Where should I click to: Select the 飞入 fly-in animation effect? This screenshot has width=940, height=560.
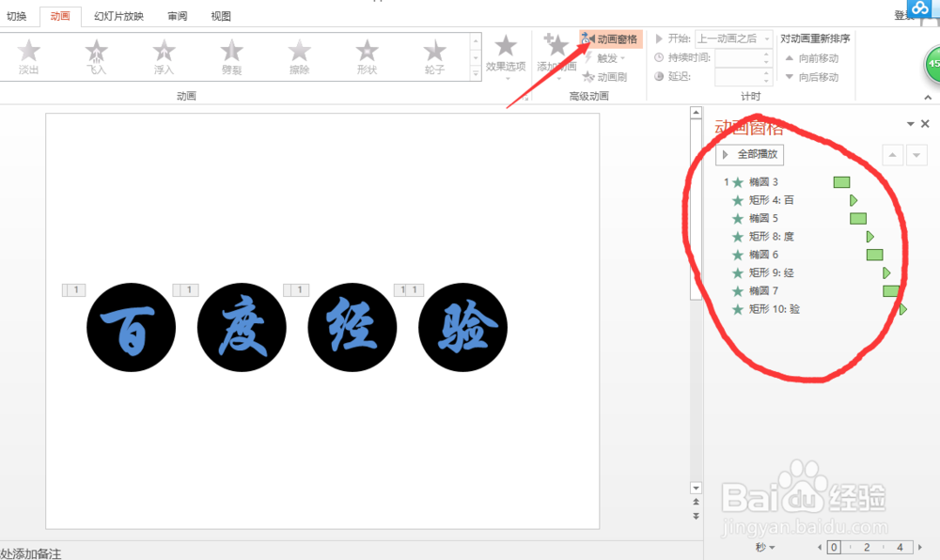click(x=96, y=57)
